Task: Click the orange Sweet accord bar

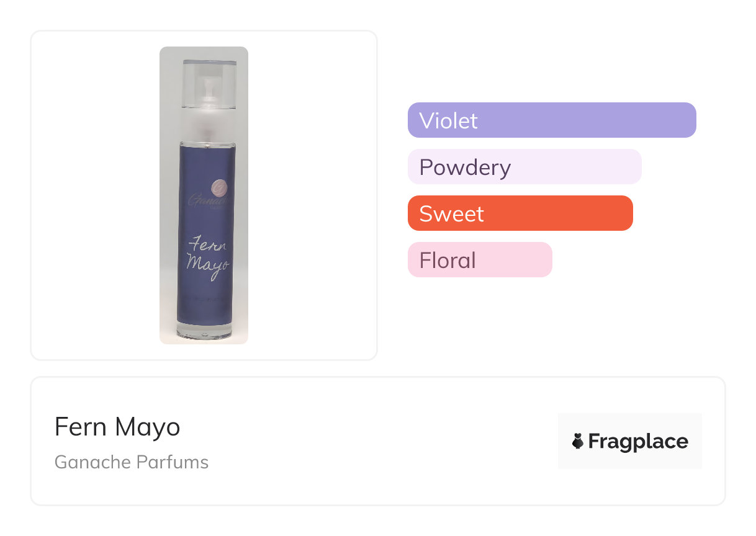Action: 520,213
